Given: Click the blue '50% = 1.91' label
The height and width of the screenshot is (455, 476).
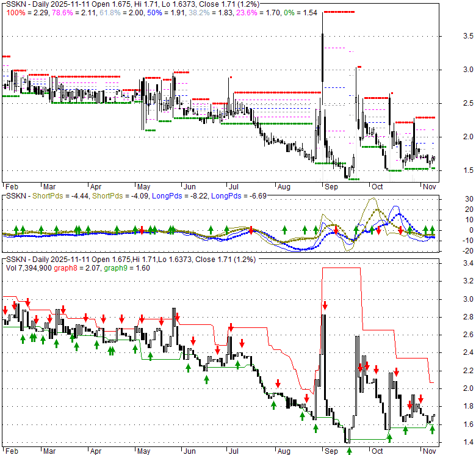Looking at the screenshot, I should (167, 13).
